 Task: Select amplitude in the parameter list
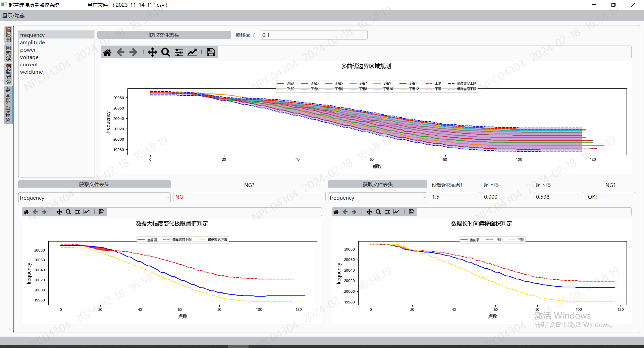[x=33, y=43]
